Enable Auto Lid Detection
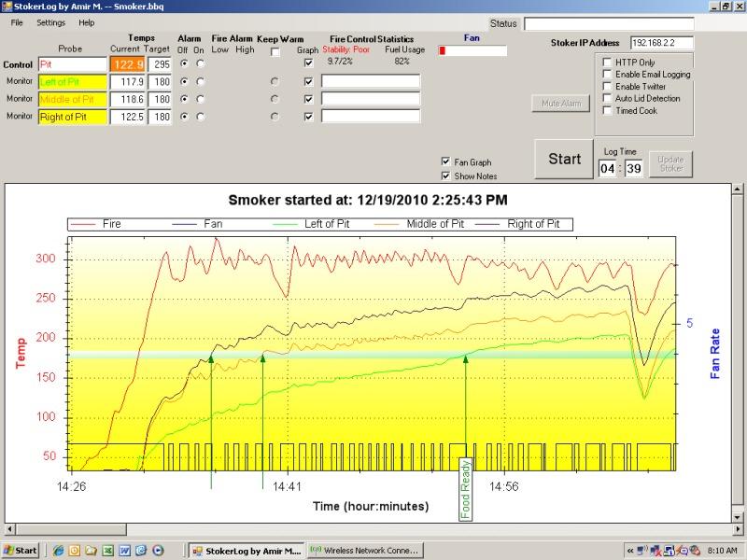This screenshot has width=747, height=560. (607, 98)
